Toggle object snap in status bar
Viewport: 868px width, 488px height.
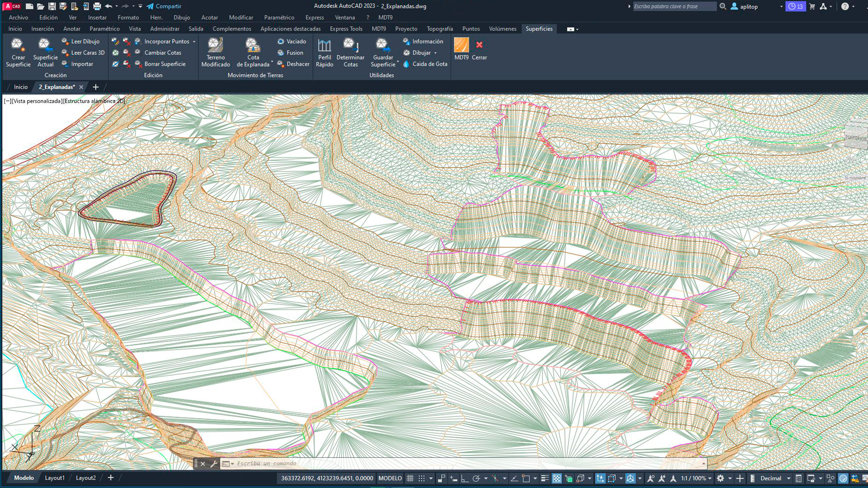pos(526,478)
